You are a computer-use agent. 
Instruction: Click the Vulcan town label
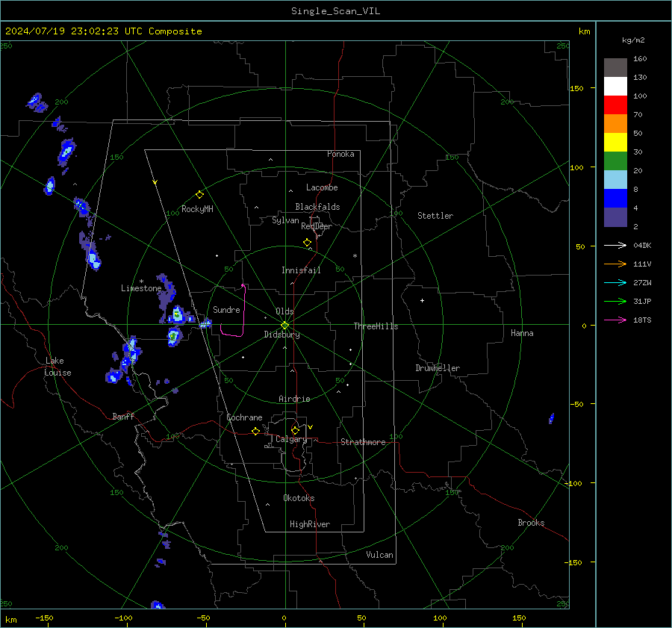tap(379, 555)
